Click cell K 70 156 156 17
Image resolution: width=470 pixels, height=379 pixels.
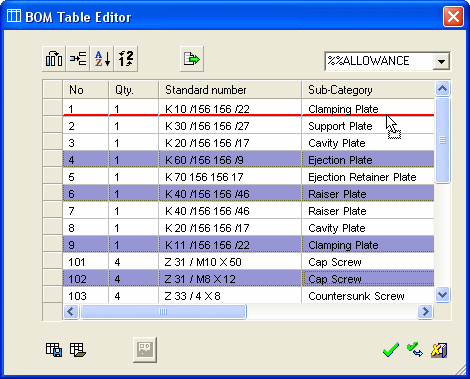click(230, 177)
